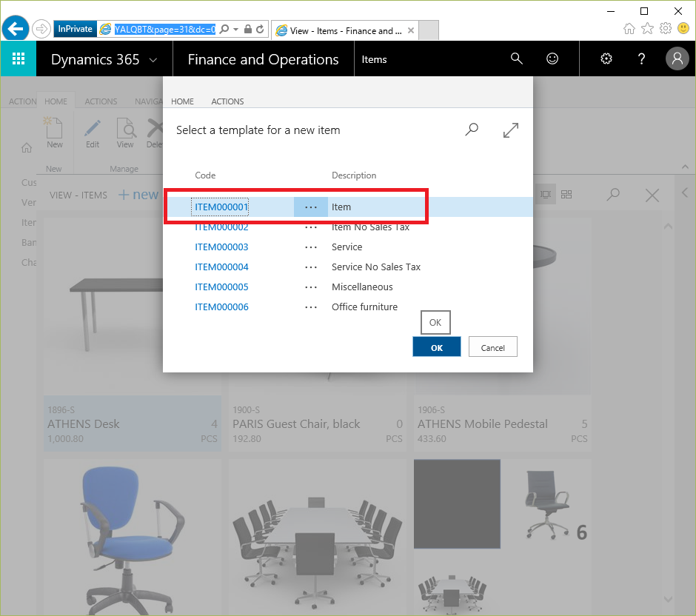
Task: Close the View - Items browser tab
Action: click(x=411, y=30)
